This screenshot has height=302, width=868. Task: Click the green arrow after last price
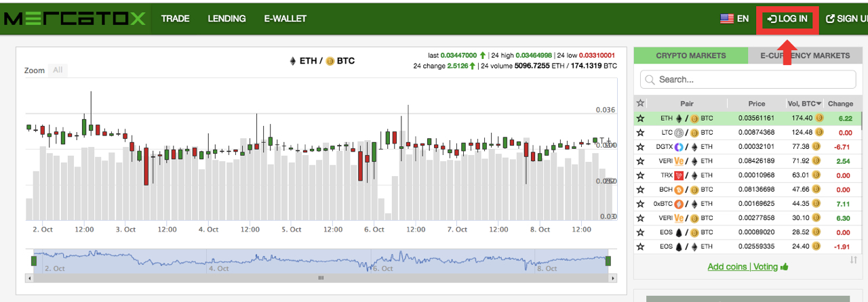[x=483, y=55]
